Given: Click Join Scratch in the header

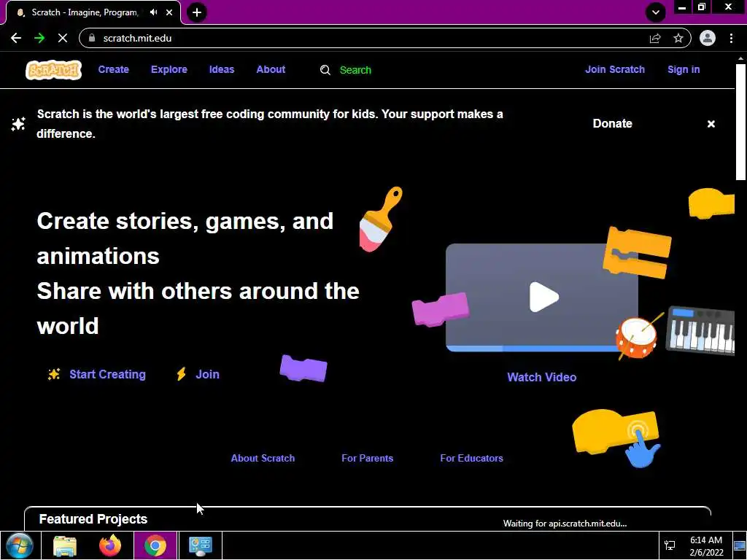Looking at the screenshot, I should click(x=614, y=69).
